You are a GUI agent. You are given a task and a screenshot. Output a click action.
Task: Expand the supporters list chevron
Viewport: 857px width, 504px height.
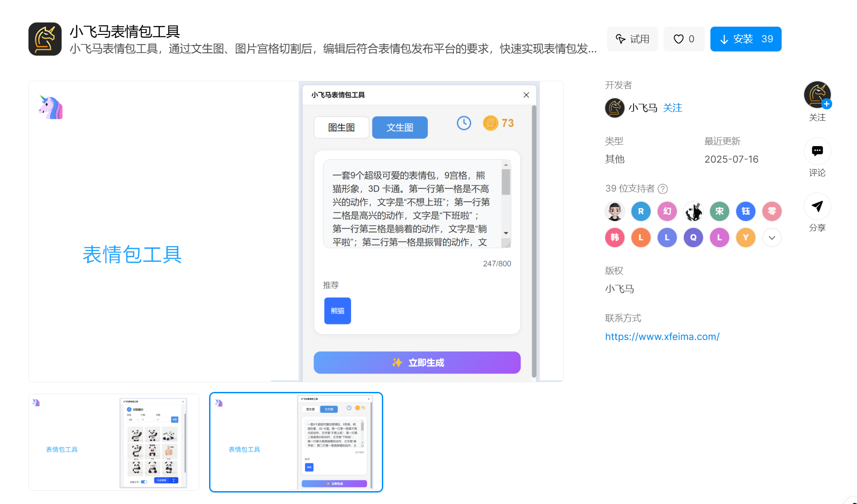772,238
